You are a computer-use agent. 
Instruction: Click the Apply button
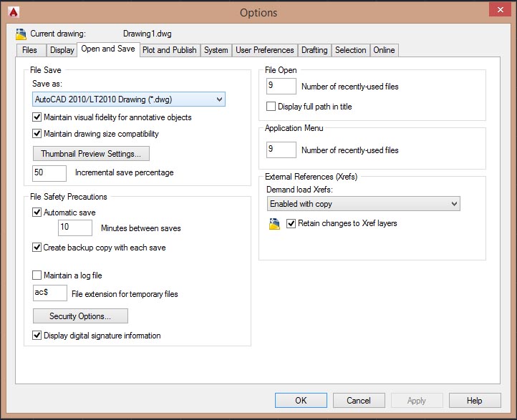(x=417, y=401)
